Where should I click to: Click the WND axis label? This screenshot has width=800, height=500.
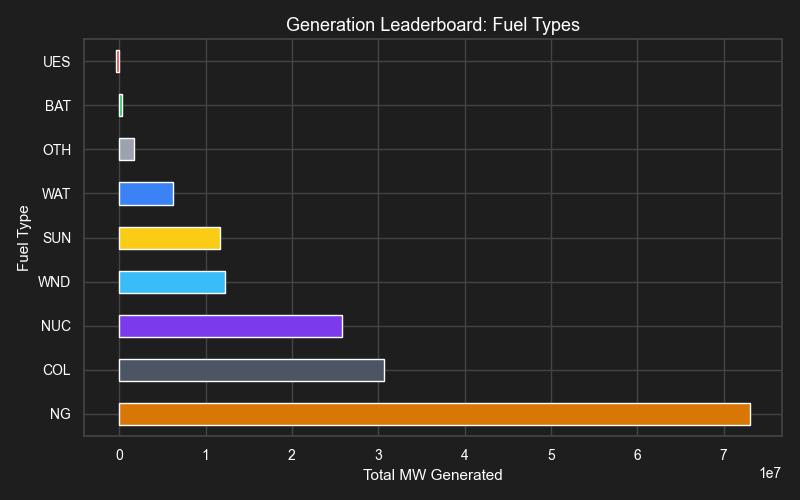point(54,282)
